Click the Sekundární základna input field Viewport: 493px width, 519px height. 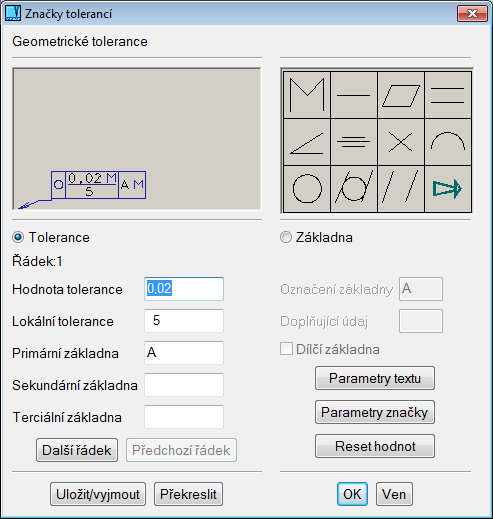pos(184,385)
